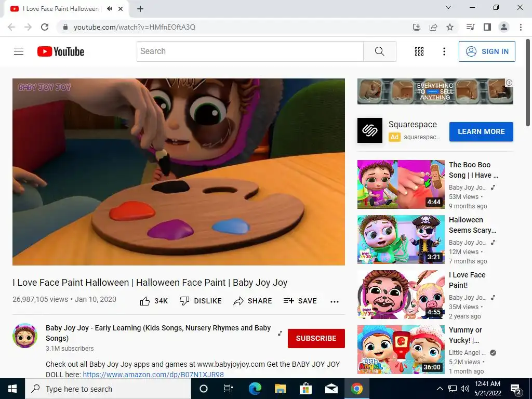Open more actions ellipsis below video
This screenshot has width=532, height=399.
point(335,302)
